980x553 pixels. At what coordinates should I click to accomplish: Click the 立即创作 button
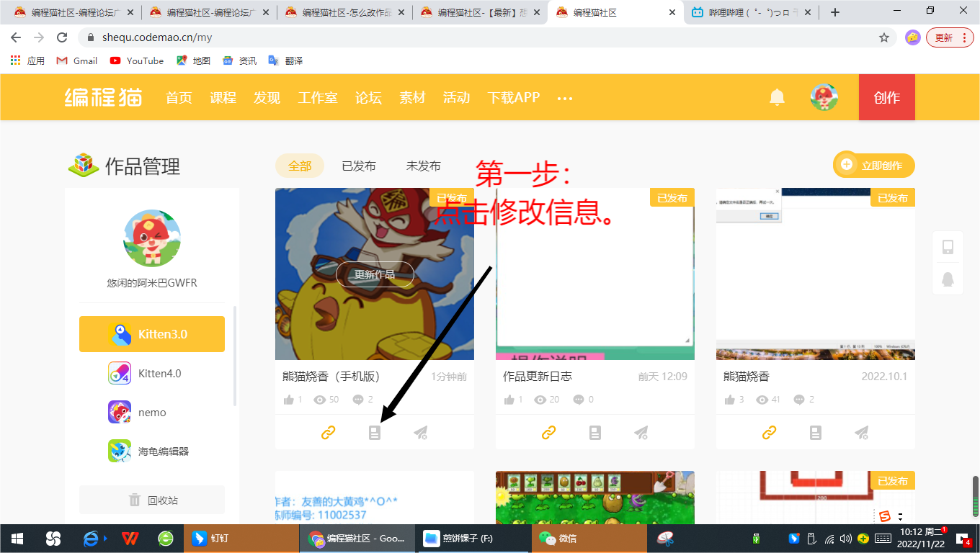[x=874, y=165]
